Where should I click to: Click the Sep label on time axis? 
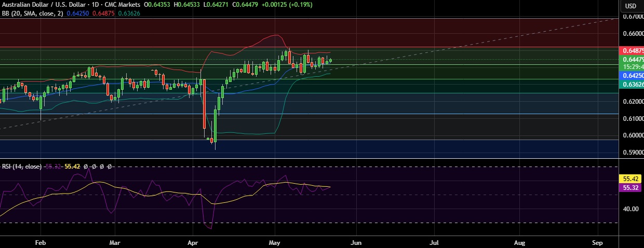597,242
